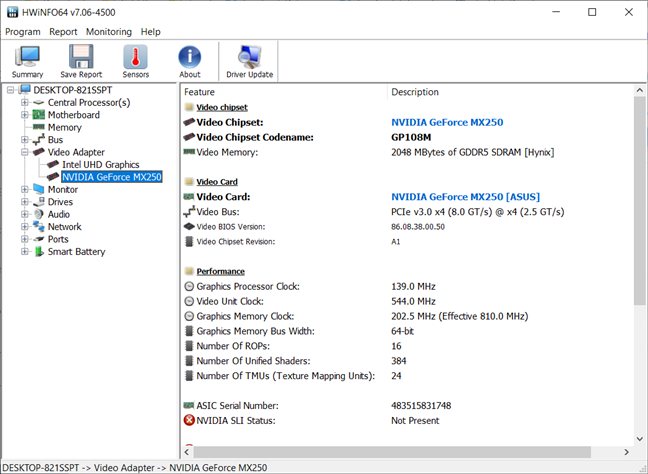This screenshot has width=648, height=474.
Task: Select Intel UHD Graphics in the tree
Action: click(100, 164)
